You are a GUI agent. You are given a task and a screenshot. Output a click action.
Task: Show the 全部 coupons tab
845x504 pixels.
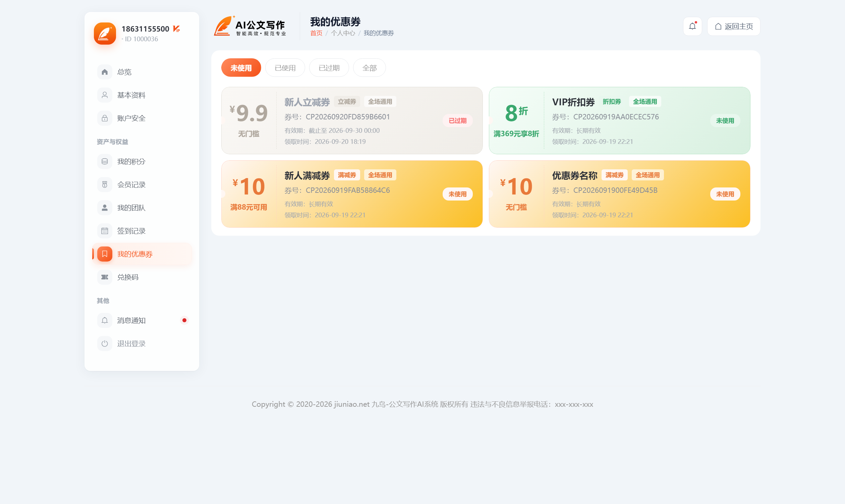coord(369,68)
